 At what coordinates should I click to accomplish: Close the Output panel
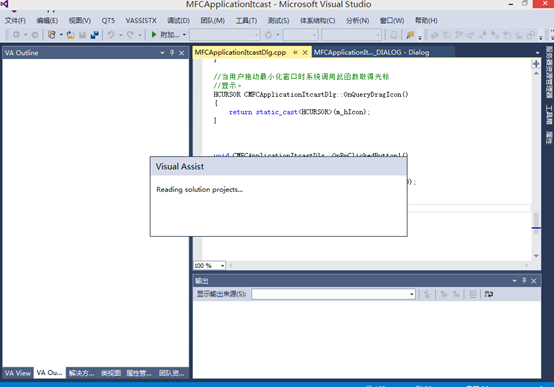[534, 281]
